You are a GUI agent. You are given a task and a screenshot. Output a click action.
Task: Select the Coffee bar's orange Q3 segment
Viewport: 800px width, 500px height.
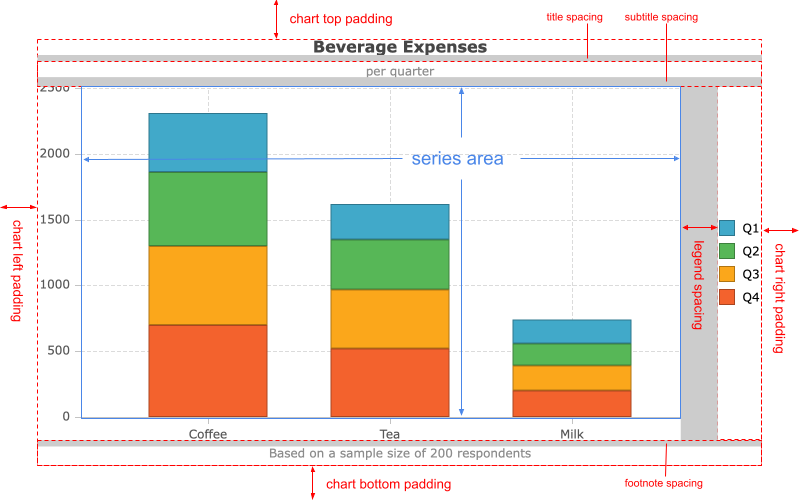(208, 285)
